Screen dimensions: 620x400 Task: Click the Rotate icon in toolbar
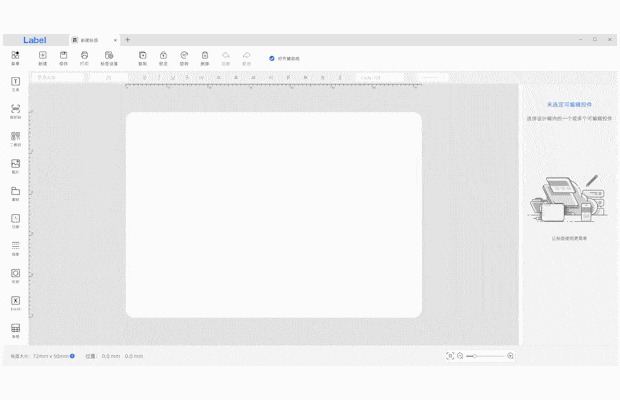click(x=184, y=57)
